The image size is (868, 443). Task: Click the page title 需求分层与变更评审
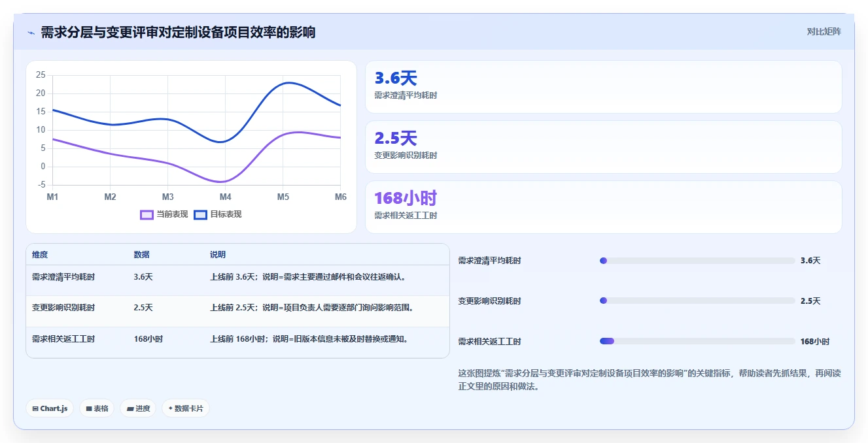pos(178,32)
